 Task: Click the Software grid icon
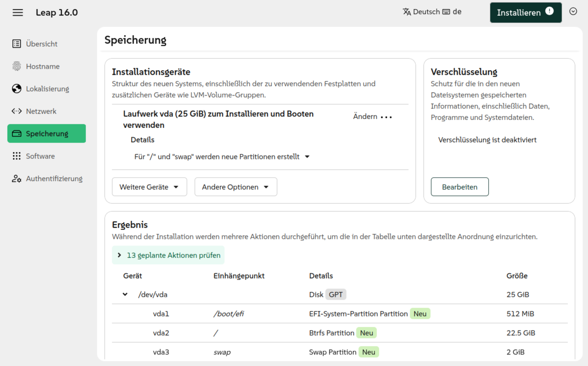16,156
